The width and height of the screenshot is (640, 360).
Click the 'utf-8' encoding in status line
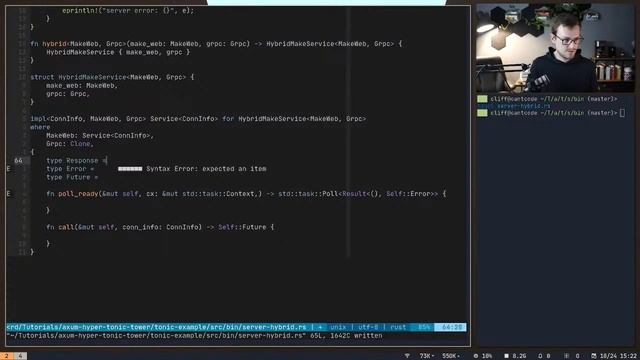(368, 327)
